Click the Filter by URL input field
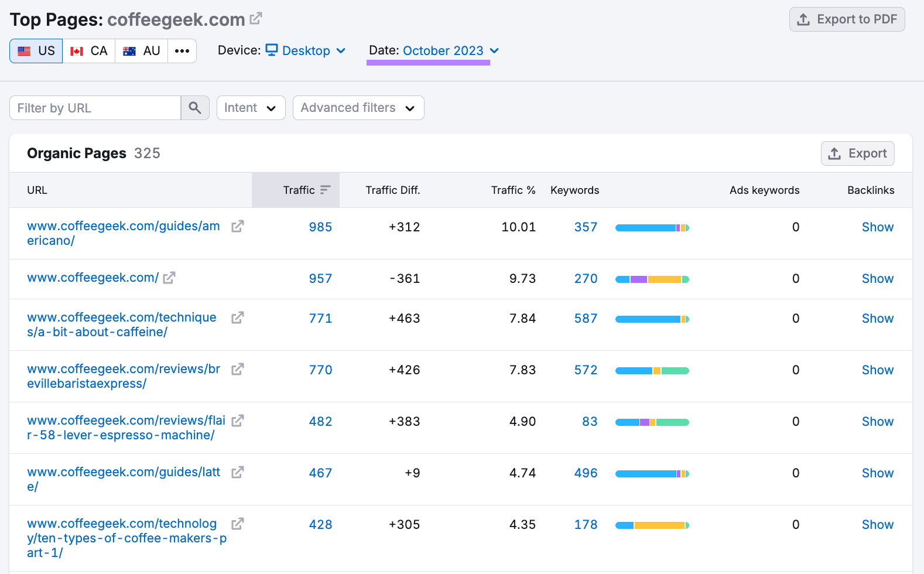 pyautogui.click(x=95, y=108)
